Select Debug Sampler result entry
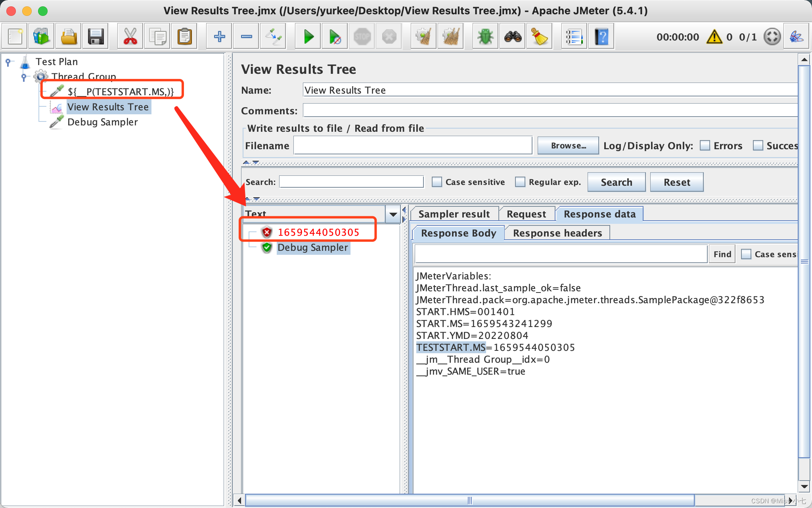812x508 pixels. tap(312, 247)
